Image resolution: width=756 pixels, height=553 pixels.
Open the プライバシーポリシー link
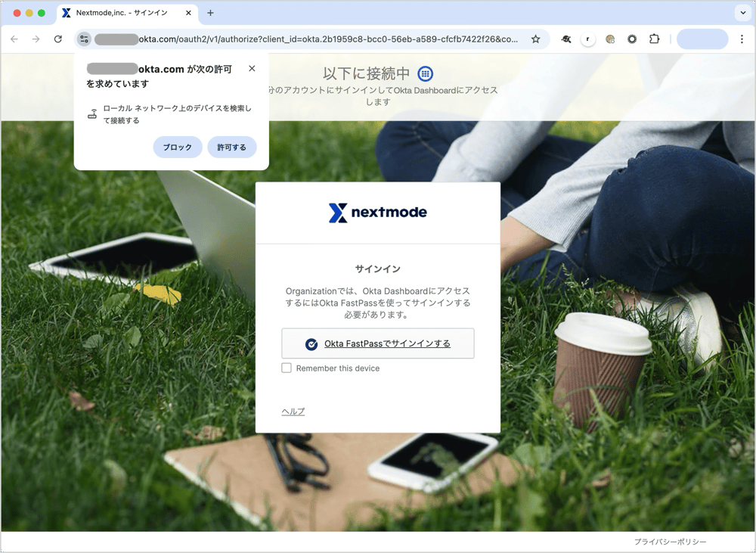(670, 542)
